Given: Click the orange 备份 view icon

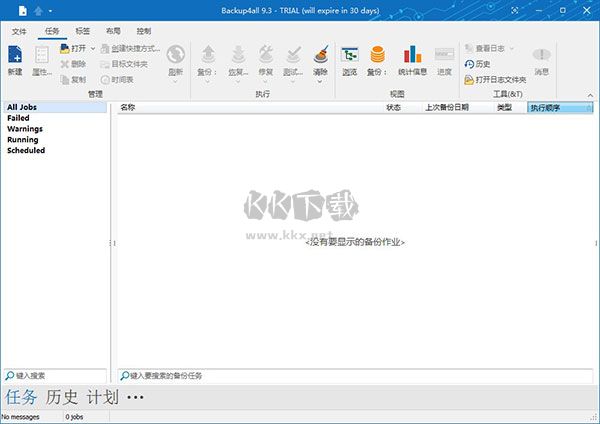Looking at the screenshot, I should pos(377,55).
